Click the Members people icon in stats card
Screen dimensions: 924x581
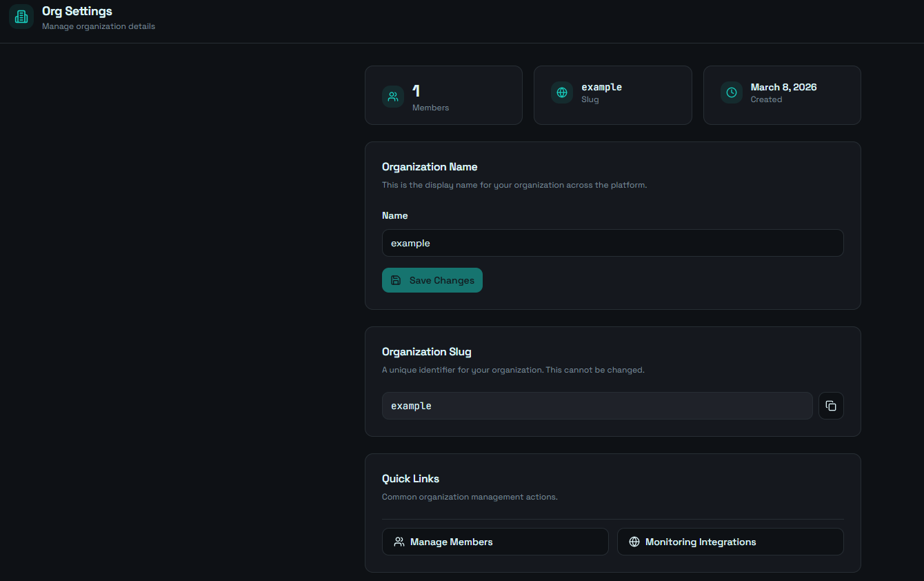click(x=393, y=97)
